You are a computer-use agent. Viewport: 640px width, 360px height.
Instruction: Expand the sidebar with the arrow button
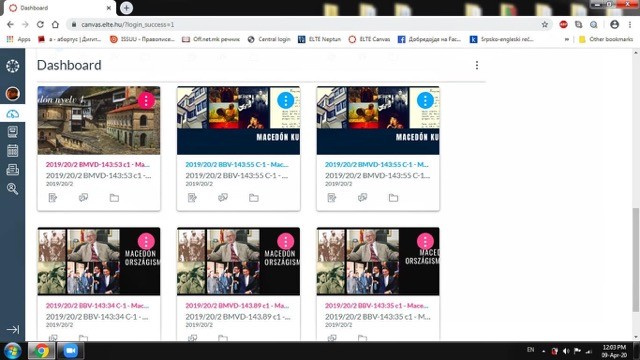[x=13, y=329]
